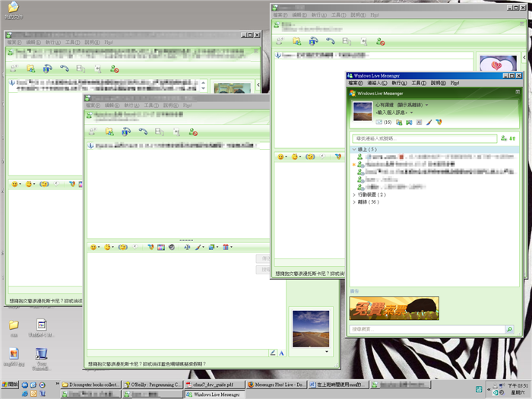
Task: Click paintbrush color scheme icon in main window
Action: click(429, 122)
